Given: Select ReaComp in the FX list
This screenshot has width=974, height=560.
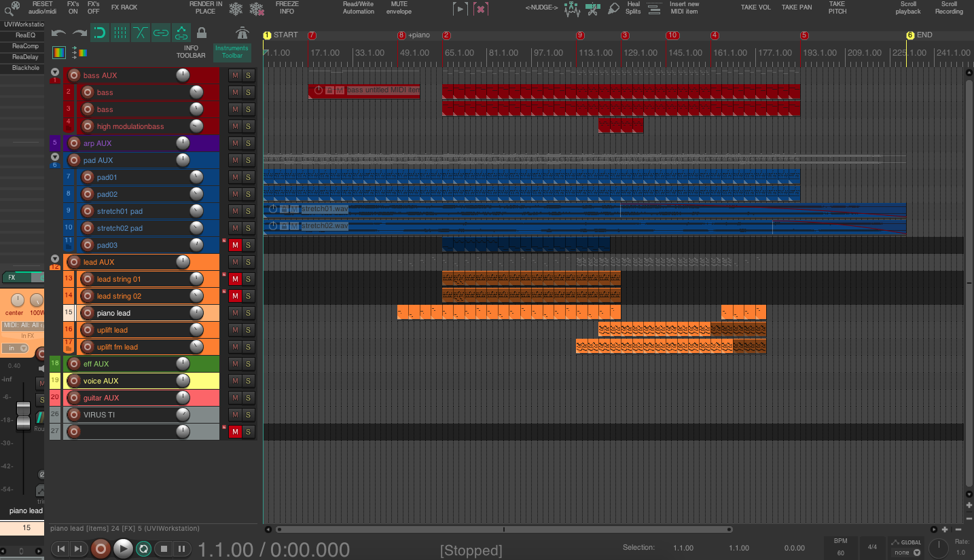Looking at the screenshot, I should [25, 46].
